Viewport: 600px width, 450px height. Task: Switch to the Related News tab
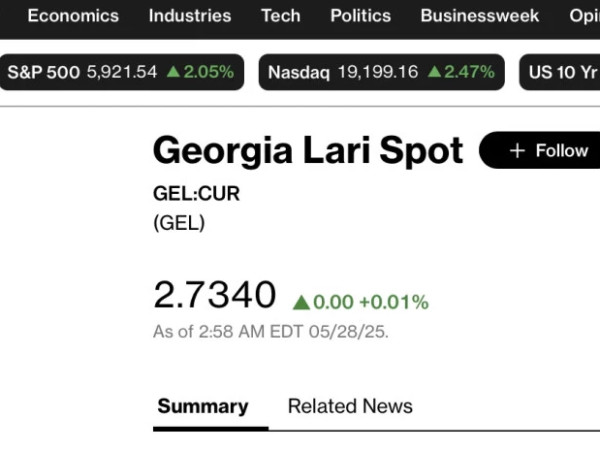(350, 406)
